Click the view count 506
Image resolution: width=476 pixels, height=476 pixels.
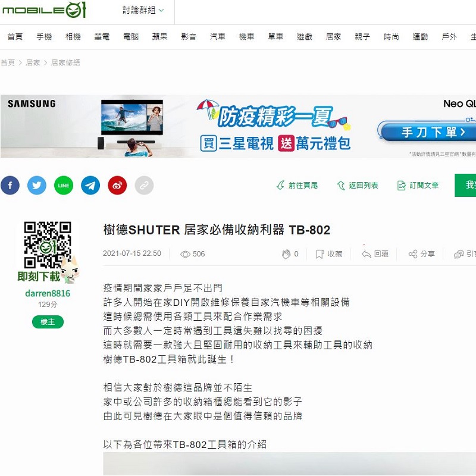(199, 254)
